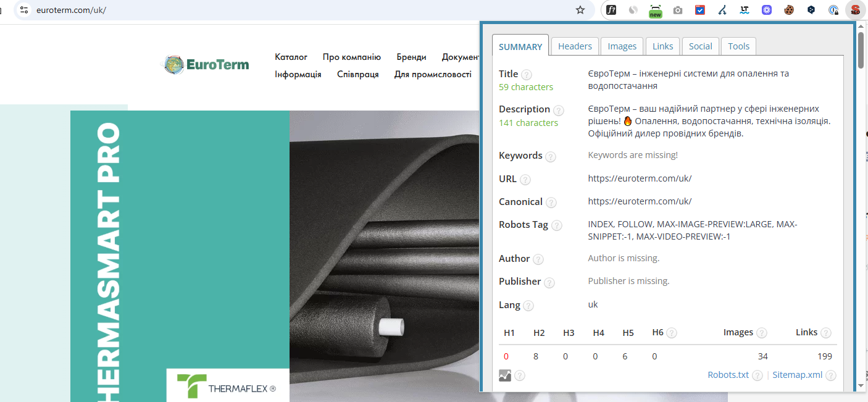The width and height of the screenshot is (868, 402).
Task: Click help icon next to Links count
Action: click(x=825, y=333)
